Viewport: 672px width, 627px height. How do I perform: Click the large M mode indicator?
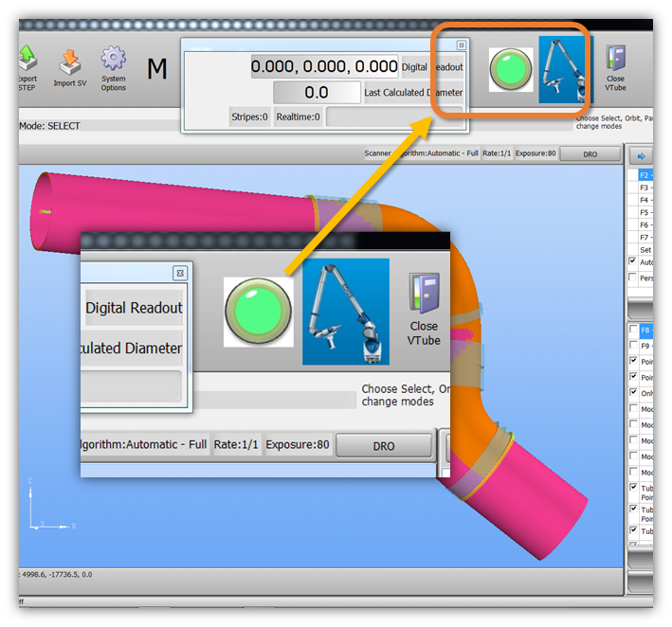tap(157, 68)
